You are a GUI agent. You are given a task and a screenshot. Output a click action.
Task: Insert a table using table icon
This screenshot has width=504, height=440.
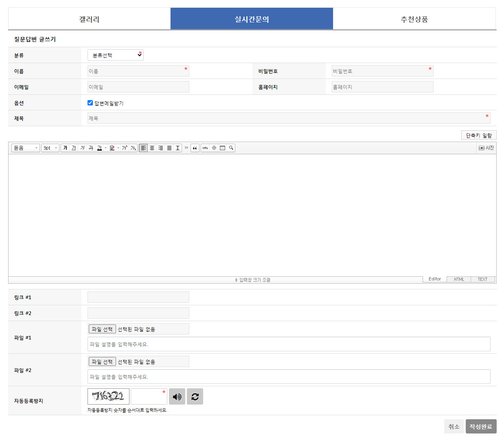(222, 148)
